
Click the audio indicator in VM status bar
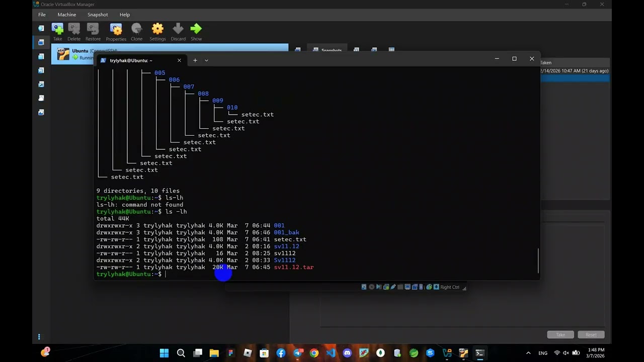click(378, 287)
